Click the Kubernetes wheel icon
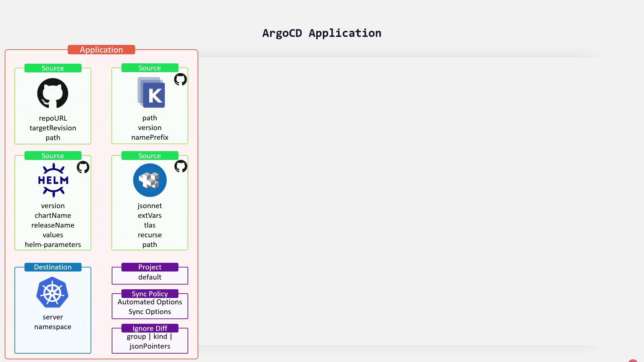The width and height of the screenshot is (644, 362). pyautogui.click(x=53, y=292)
